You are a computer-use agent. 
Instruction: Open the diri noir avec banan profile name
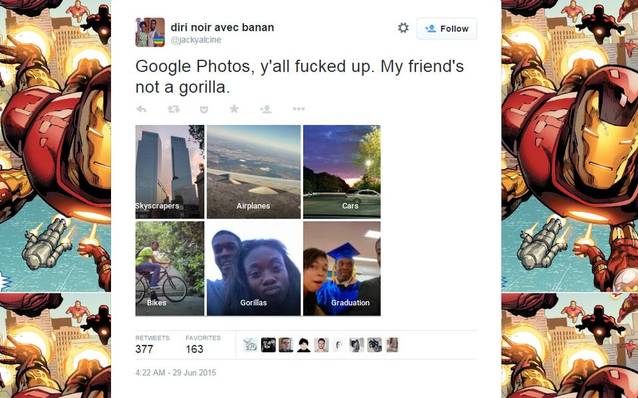[222, 27]
